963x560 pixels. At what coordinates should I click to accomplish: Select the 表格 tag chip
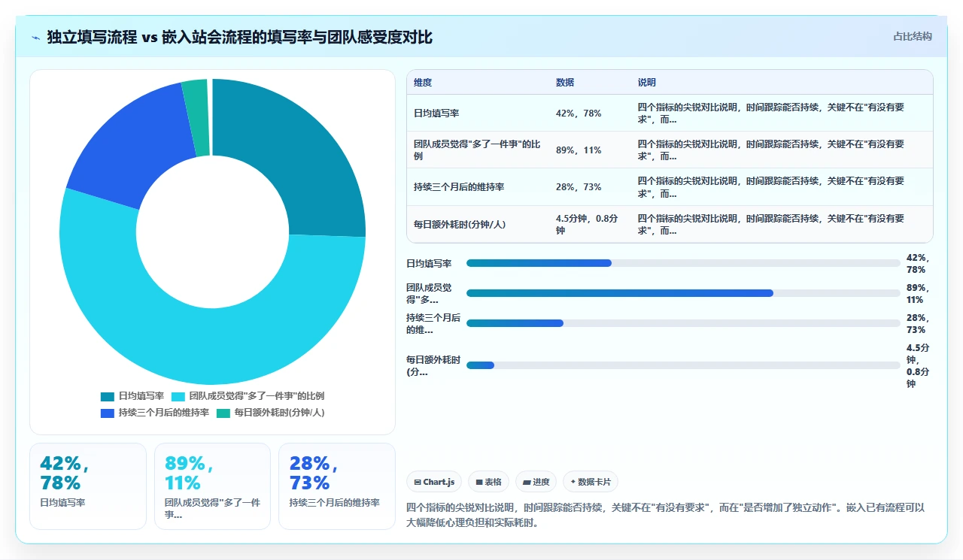pyautogui.click(x=489, y=482)
